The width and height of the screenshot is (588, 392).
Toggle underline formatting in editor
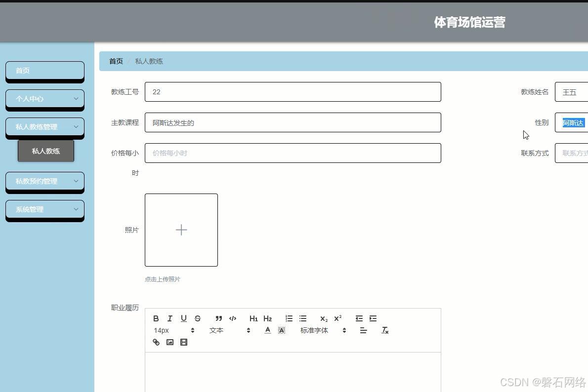(183, 318)
